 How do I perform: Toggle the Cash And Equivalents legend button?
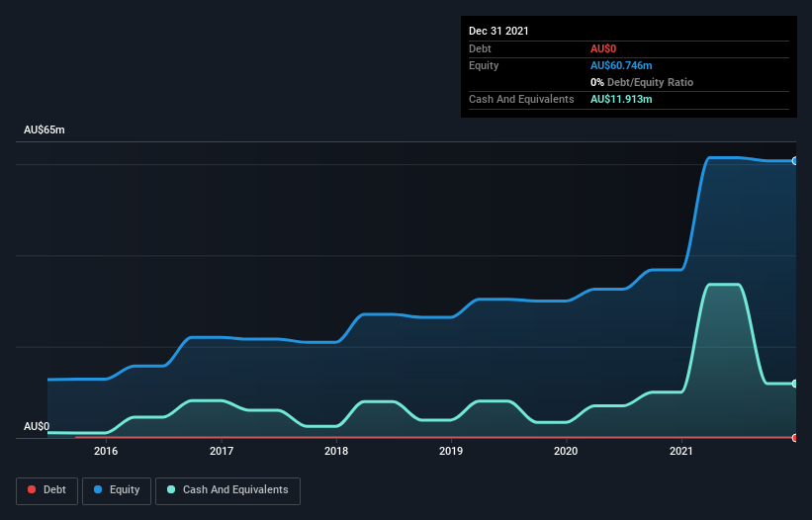tap(227, 490)
